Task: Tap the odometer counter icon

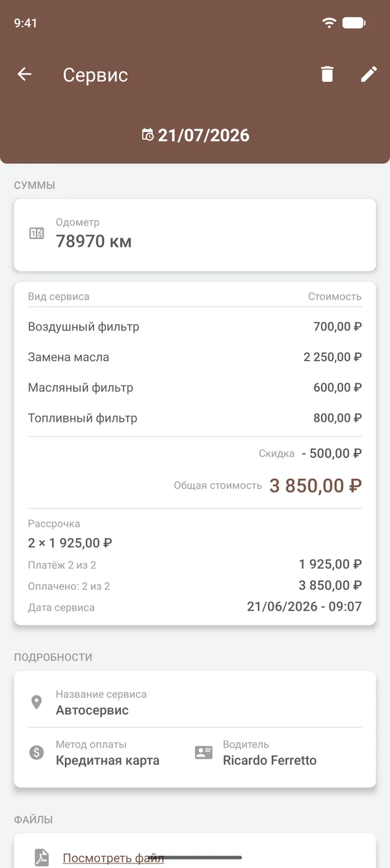Action: 36,233
